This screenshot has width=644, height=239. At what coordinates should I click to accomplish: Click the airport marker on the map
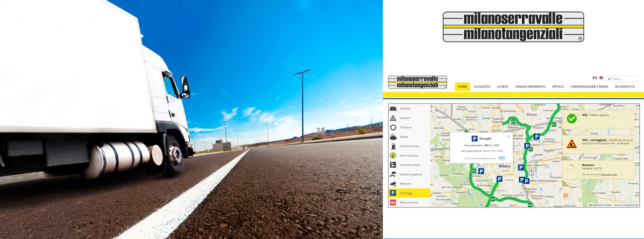(x=531, y=170)
